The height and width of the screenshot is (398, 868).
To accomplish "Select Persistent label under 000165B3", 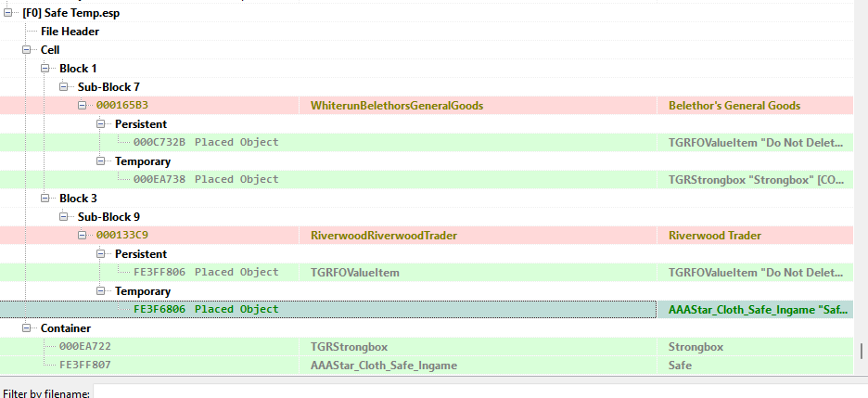I will point(141,124).
